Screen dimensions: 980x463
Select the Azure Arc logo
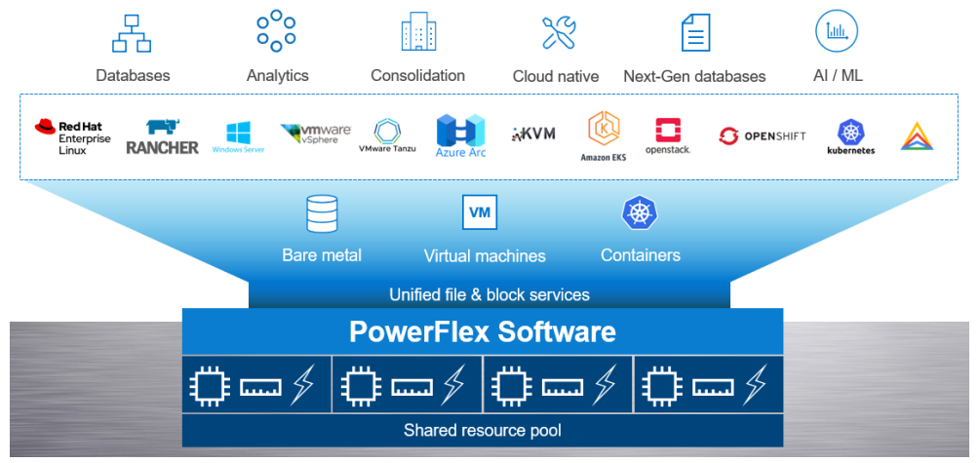(460, 135)
